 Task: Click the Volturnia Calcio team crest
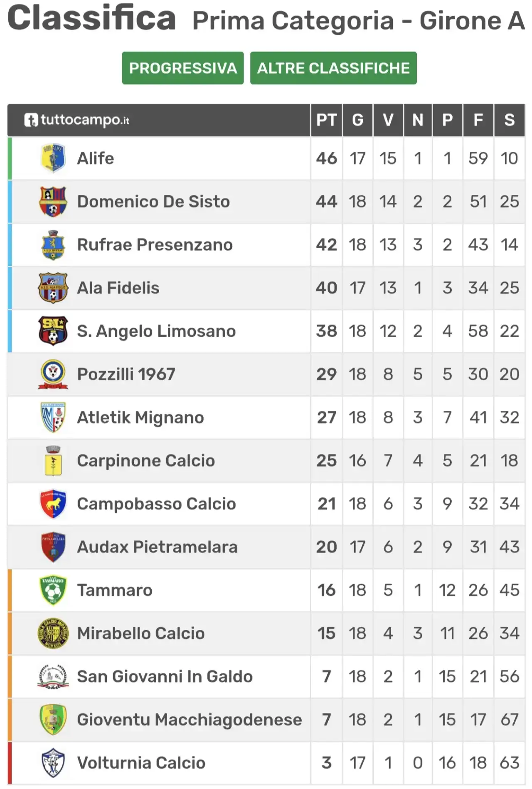53,763
